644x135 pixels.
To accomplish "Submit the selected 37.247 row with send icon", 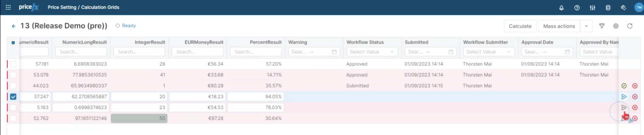I will pos(624,97).
